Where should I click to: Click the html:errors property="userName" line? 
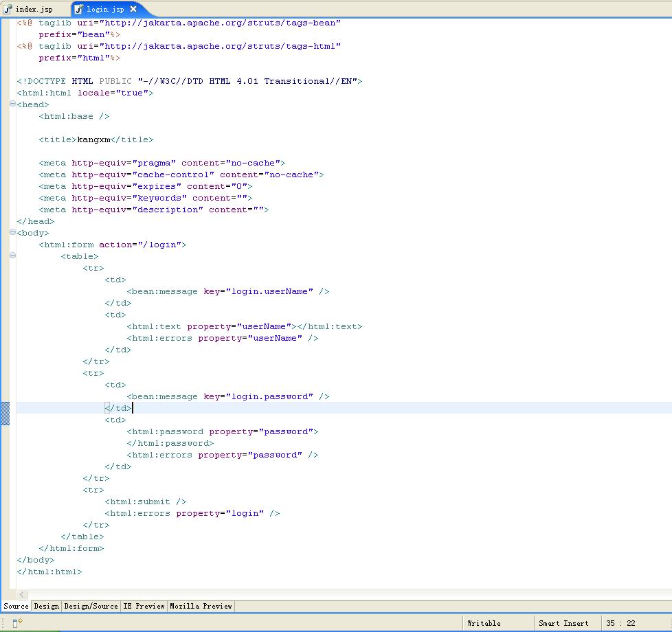223,339
